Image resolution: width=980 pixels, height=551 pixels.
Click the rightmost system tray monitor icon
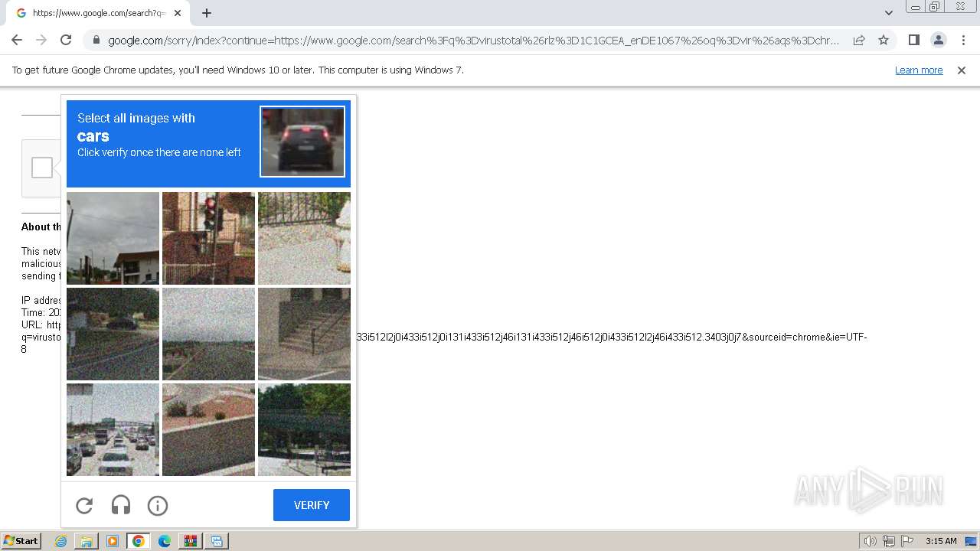[x=970, y=541]
